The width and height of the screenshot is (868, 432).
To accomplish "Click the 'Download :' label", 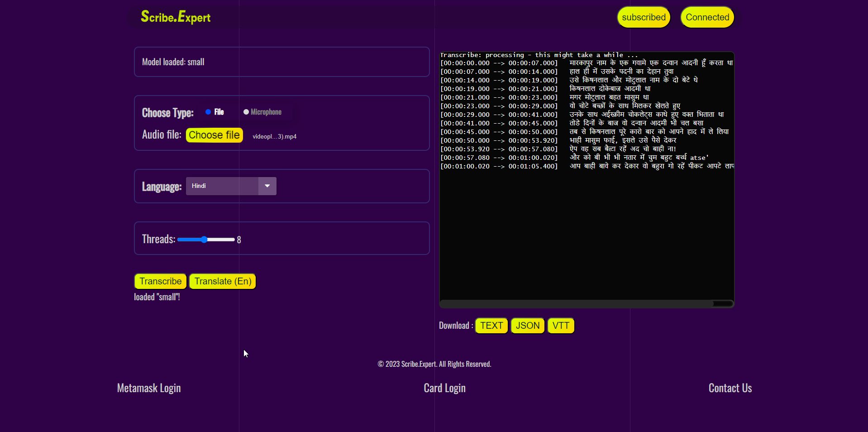I will pyautogui.click(x=456, y=326).
